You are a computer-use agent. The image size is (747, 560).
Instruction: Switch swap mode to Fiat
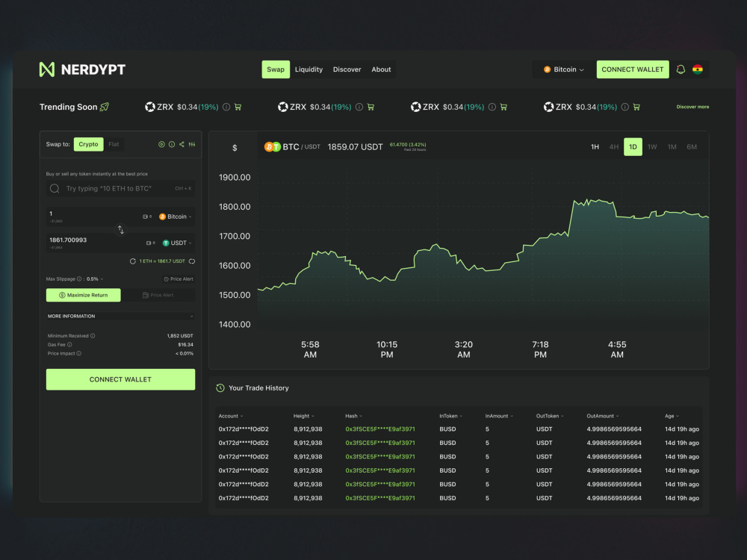114,144
